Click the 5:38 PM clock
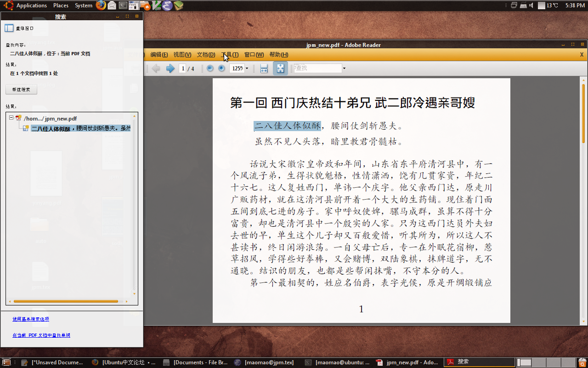The width and height of the screenshot is (588, 368). (575, 6)
